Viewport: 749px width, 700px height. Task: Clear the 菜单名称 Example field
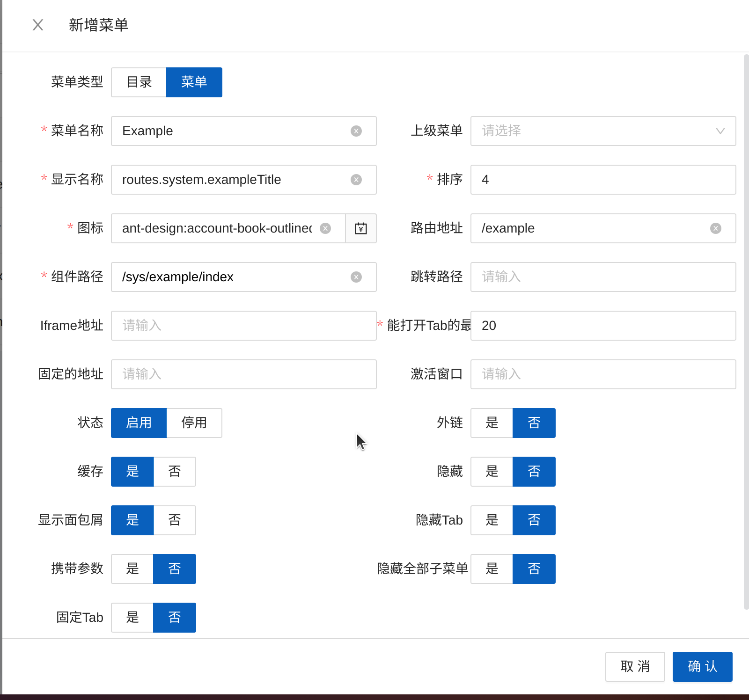[x=356, y=131]
